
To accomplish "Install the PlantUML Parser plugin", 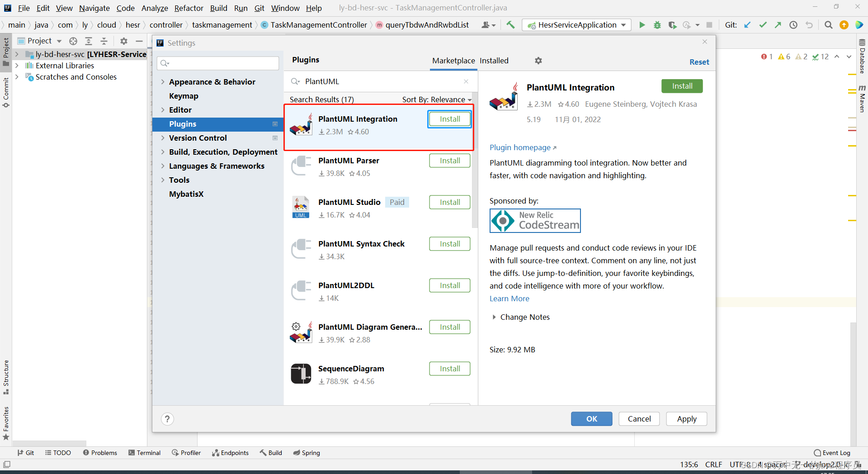I will [x=450, y=161].
